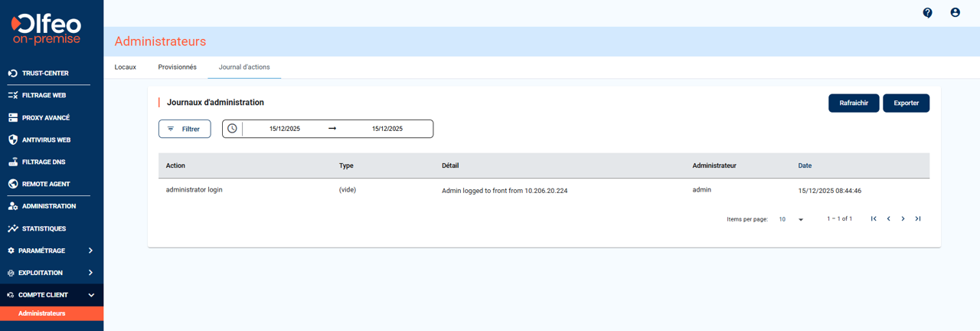Click the Filtrer button
This screenshot has width=980, height=331.
[x=185, y=129]
